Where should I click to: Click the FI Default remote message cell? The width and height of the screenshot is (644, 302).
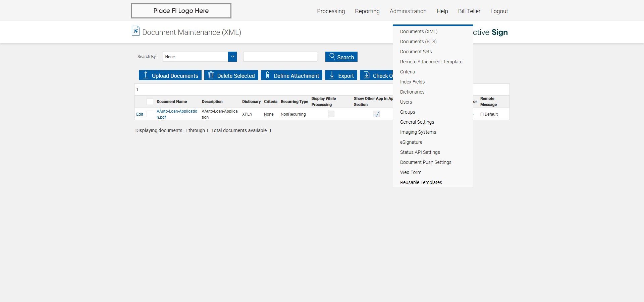(x=489, y=114)
